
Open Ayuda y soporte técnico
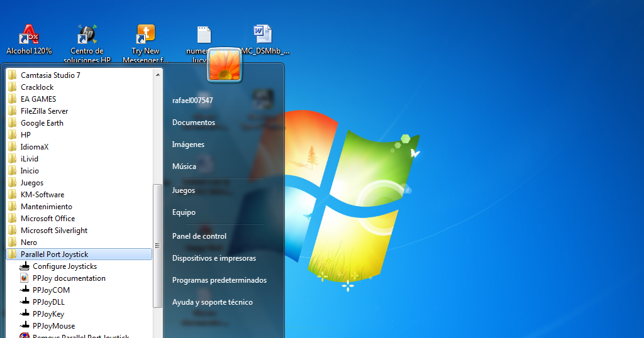click(x=213, y=302)
